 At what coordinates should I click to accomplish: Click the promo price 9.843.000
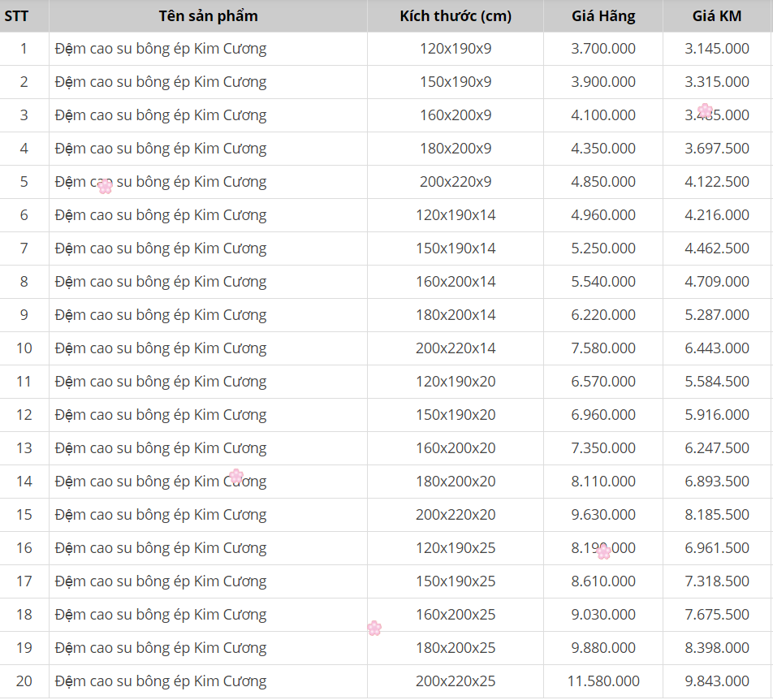click(x=717, y=681)
